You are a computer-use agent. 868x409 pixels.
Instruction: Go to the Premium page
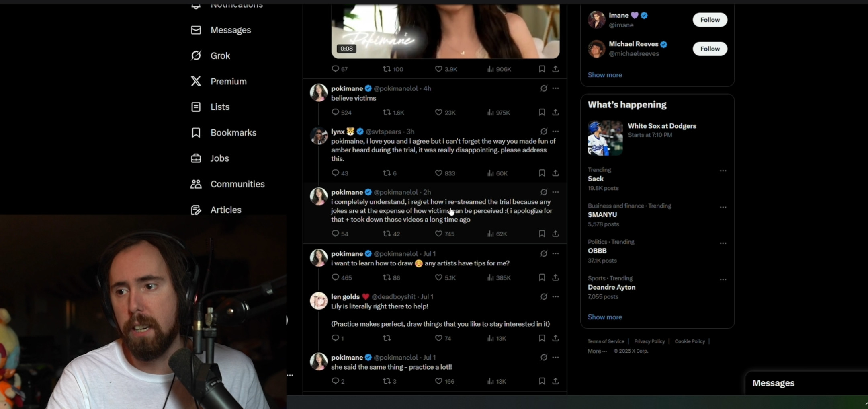click(219, 81)
